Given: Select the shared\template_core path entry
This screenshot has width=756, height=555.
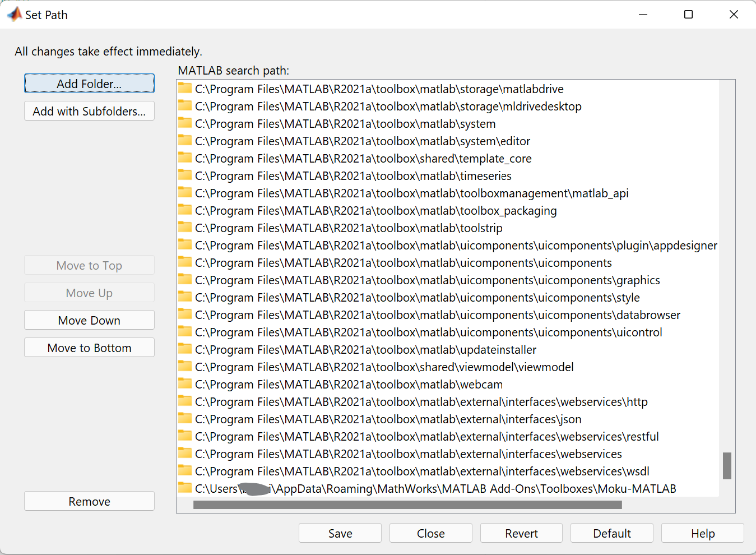Looking at the screenshot, I should [x=363, y=159].
